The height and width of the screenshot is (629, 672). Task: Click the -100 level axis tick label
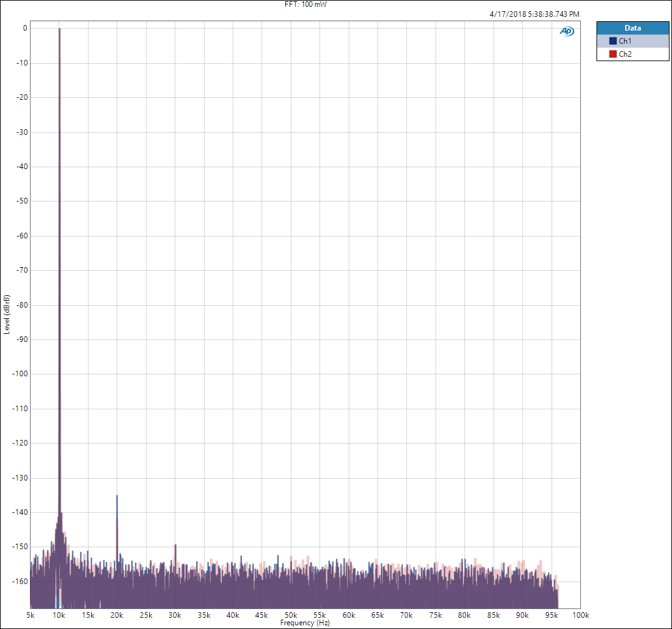coord(20,374)
